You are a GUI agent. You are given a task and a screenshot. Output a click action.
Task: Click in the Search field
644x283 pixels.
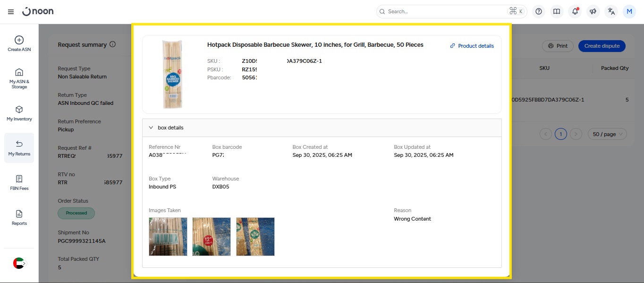click(x=446, y=11)
